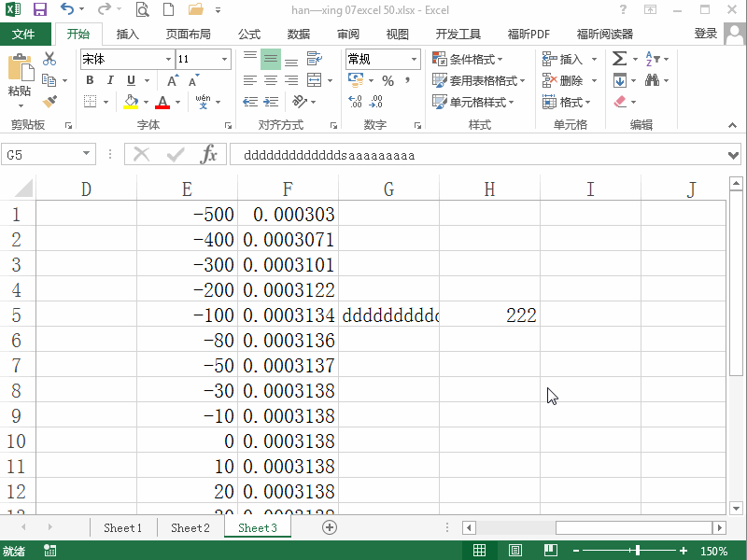Open Conditional Formatting (条件格式)
The image size is (747, 560).
[472, 58]
